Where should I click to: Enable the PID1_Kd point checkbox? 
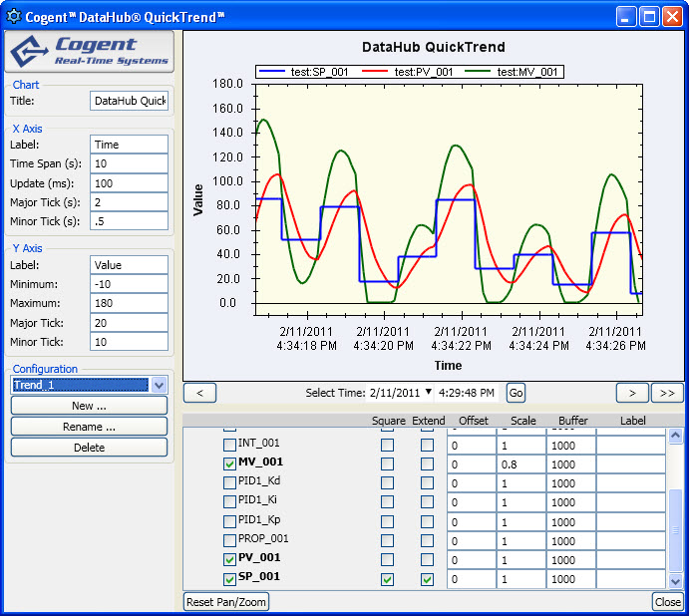[x=229, y=483]
